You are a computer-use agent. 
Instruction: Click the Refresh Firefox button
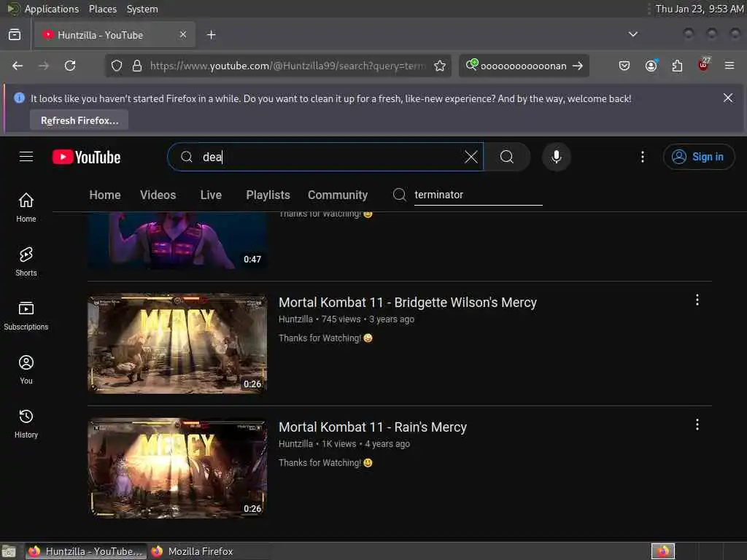79,120
